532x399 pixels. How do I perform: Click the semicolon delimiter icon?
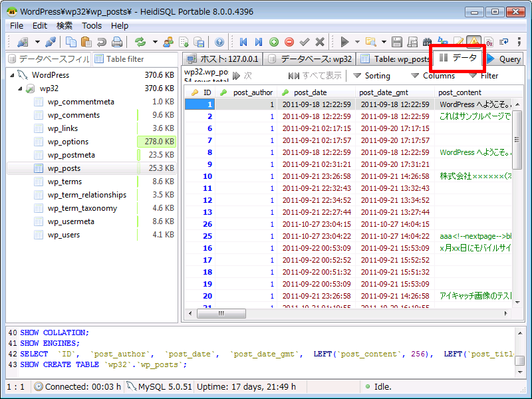click(x=519, y=42)
